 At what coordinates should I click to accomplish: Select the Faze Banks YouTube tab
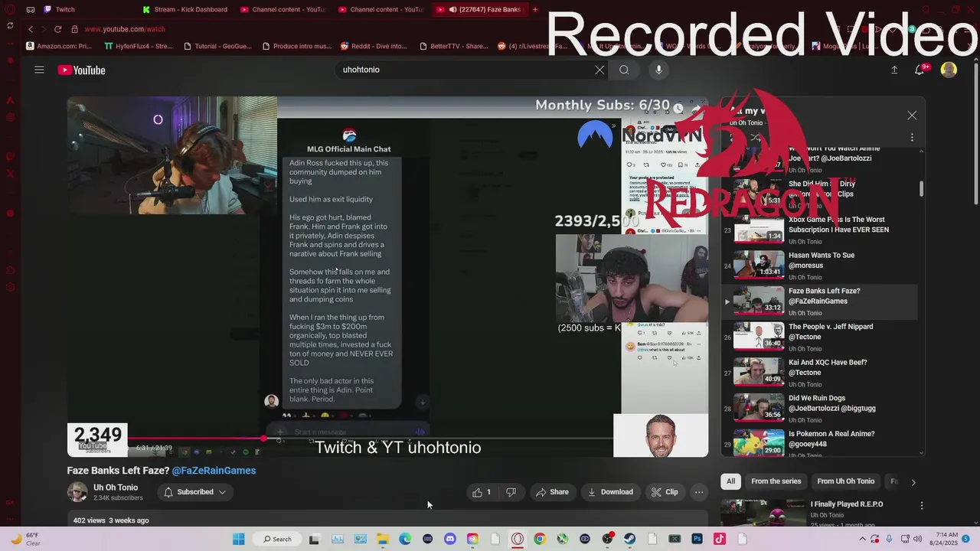coord(479,9)
